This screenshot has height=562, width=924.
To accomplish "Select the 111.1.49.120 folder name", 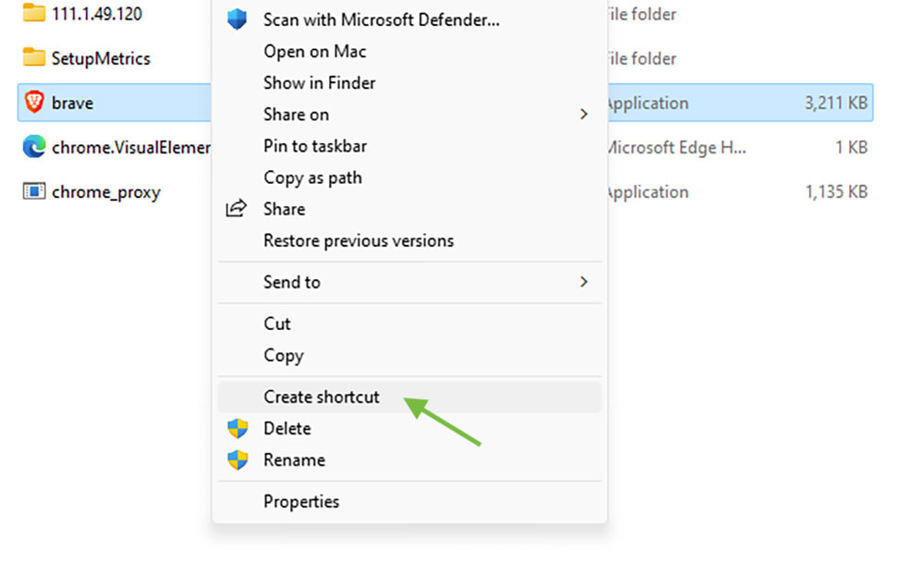I will [97, 14].
